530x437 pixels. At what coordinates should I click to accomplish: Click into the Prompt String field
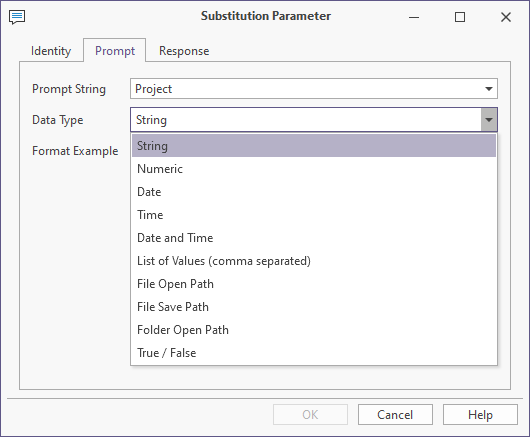coord(314,89)
